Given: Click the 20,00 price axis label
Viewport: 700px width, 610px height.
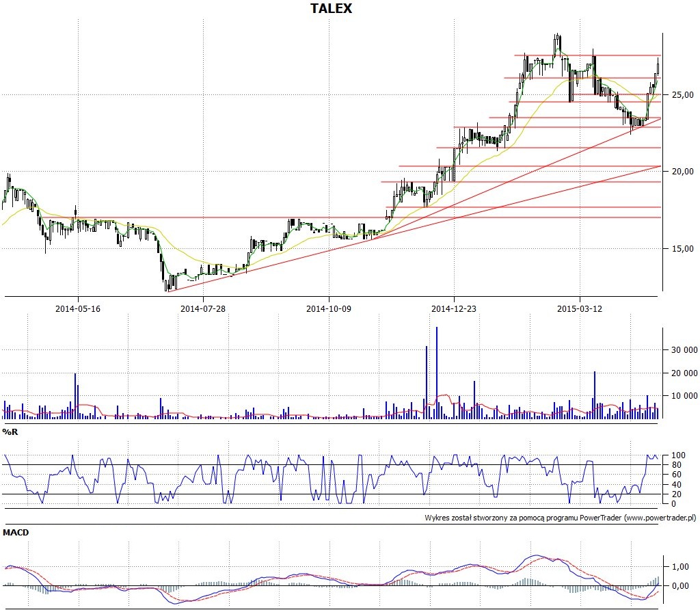Looking at the screenshot, I should coord(683,172).
